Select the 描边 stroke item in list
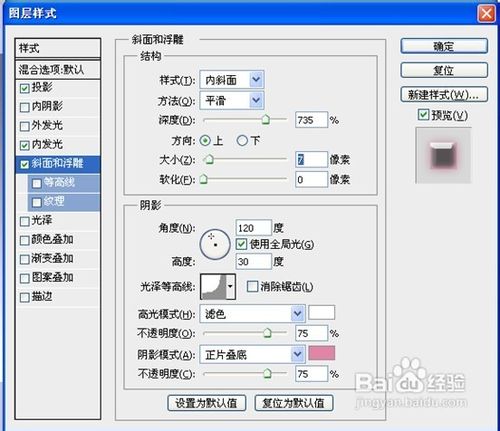The width and height of the screenshot is (500, 431). point(58,297)
